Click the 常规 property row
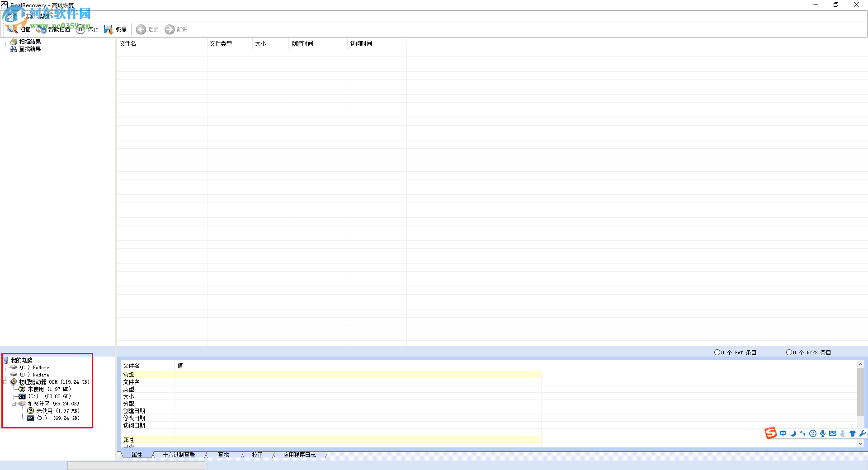Screen dimensions: 868x470 [x=331, y=375]
